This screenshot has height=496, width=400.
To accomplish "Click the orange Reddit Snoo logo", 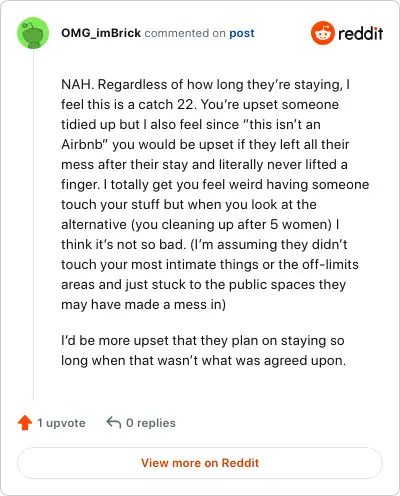I will point(322,33).
